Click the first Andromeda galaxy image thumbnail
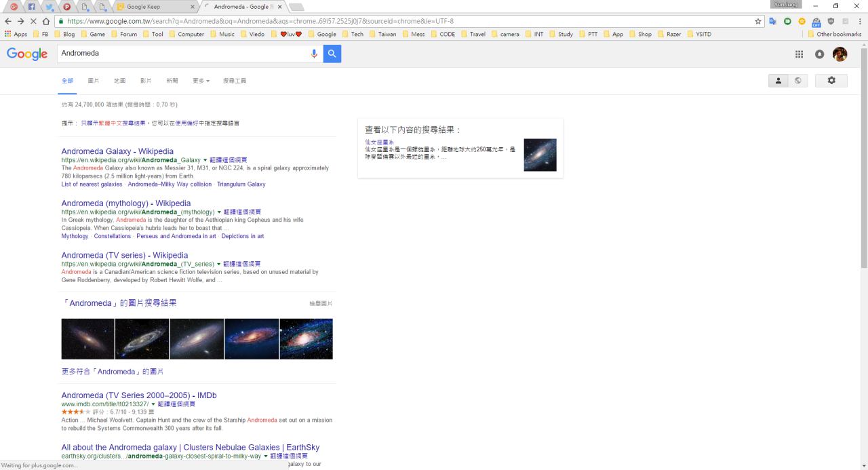Viewport: 868px width, 470px height. (x=87, y=339)
